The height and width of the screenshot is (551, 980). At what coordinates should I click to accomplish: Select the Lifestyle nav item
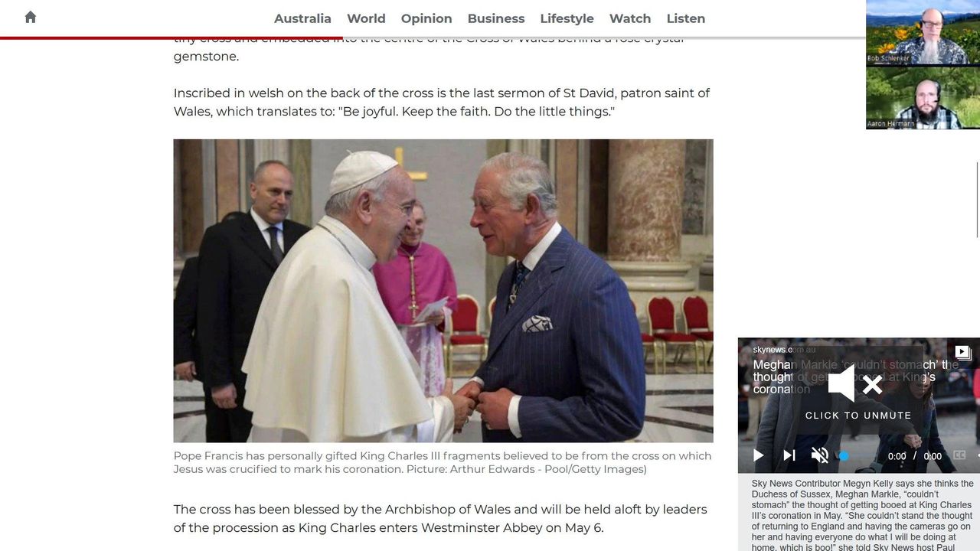pos(567,18)
